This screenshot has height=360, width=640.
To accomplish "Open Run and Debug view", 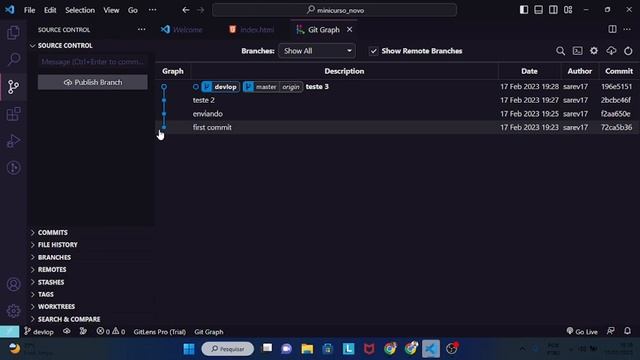I will coord(13,141).
